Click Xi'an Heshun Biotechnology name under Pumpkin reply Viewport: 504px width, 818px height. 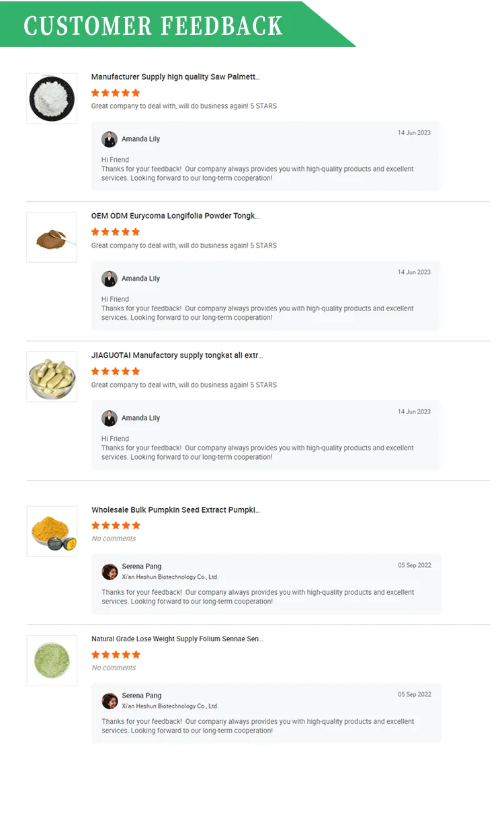coord(170,577)
